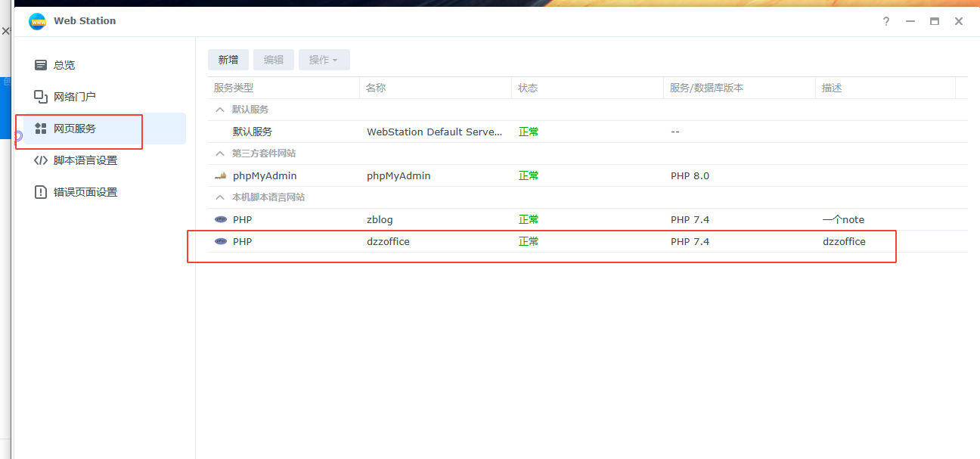Viewport: 980px width, 459px height.
Task: Click the 新增 button
Action: [228, 60]
